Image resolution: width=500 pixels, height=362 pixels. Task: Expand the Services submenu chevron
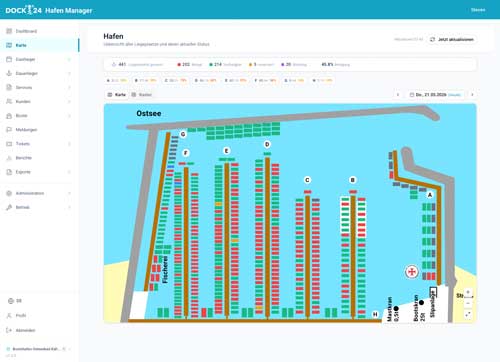pyautogui.click(x=69, y=87)
